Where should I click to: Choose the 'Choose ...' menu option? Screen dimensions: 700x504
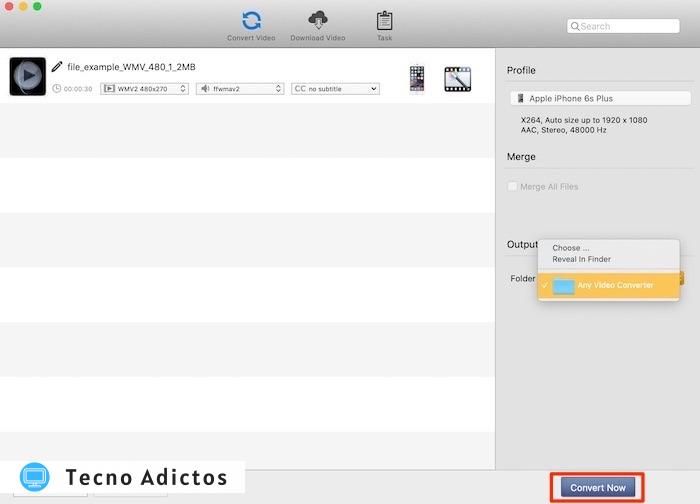571,248
